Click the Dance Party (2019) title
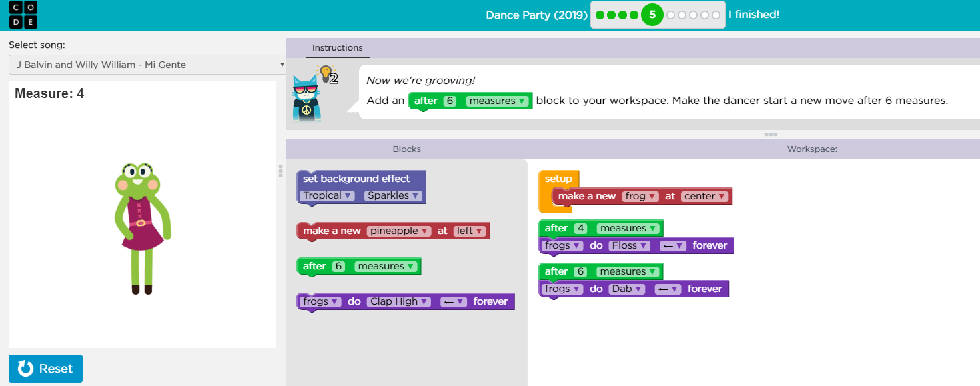The width and height of the screenshot is (980, 386). click(x=537, y=15)
